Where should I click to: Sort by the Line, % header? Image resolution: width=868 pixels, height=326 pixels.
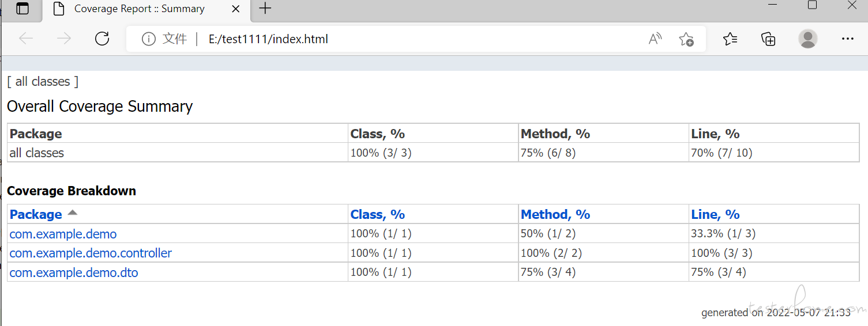tap(715, 214)
